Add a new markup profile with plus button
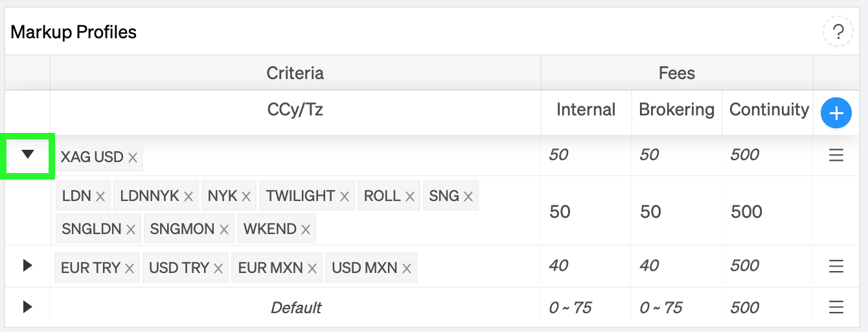This screenshot has height=332, width=868. [836, 113]
